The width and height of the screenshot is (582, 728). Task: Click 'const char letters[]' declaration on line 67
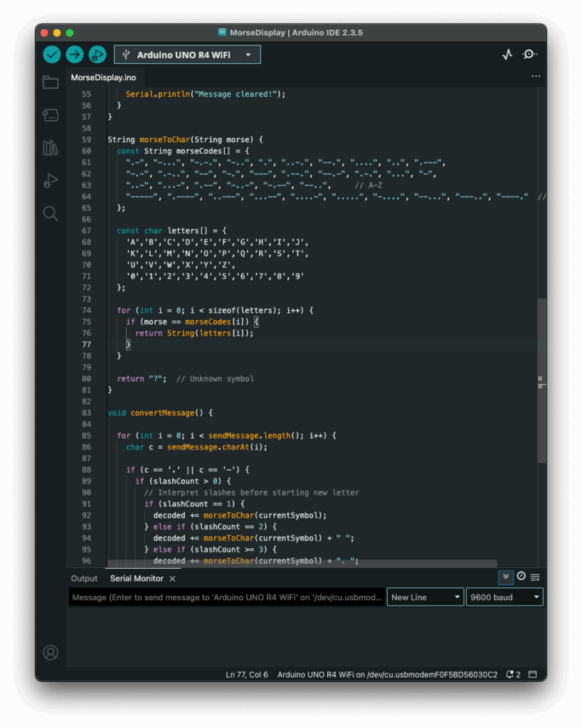click(x=162, y=231)
